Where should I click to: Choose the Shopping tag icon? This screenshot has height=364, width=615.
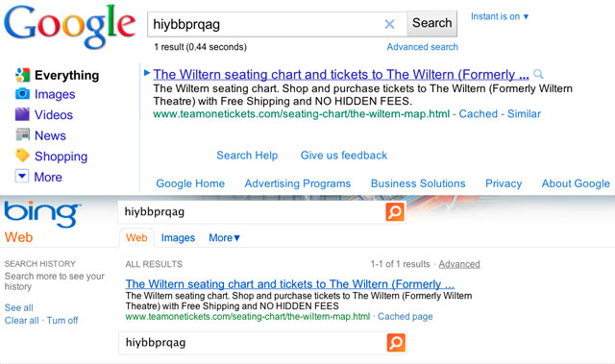click(22, 156)
